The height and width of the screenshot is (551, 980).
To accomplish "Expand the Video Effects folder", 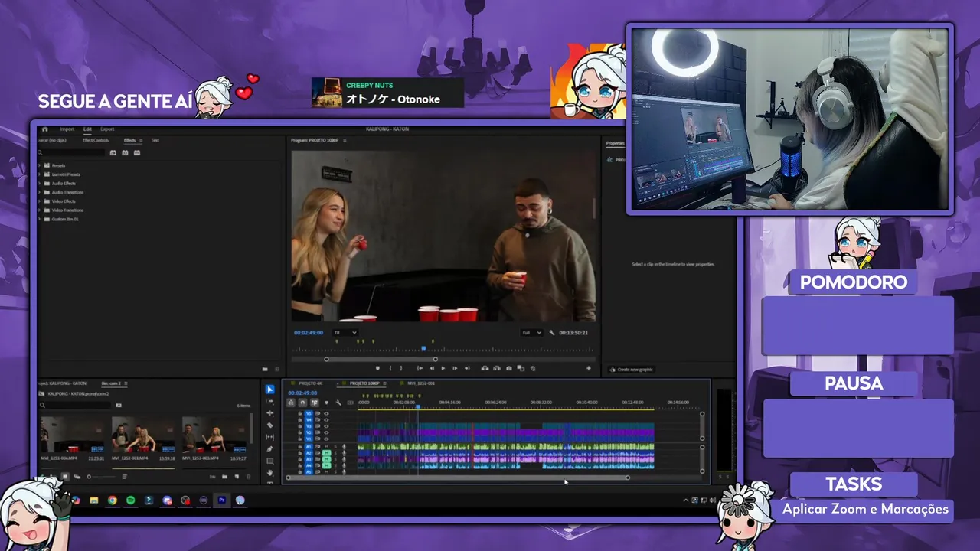I will click(39, 201).
